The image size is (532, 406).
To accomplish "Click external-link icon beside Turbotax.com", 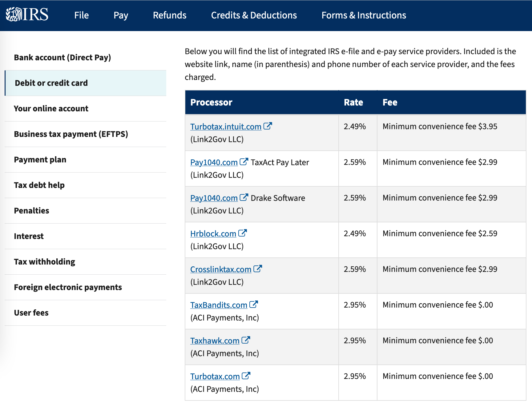I will tap(246, 376).
